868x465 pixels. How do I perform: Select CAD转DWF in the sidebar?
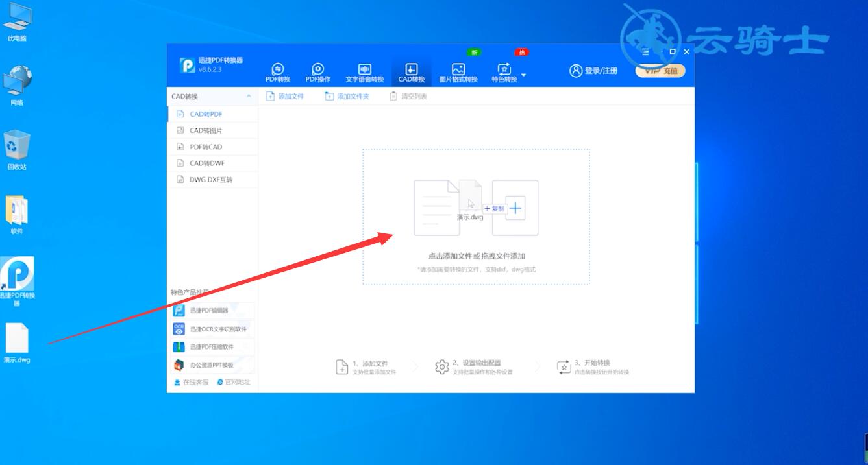point(213,163)
